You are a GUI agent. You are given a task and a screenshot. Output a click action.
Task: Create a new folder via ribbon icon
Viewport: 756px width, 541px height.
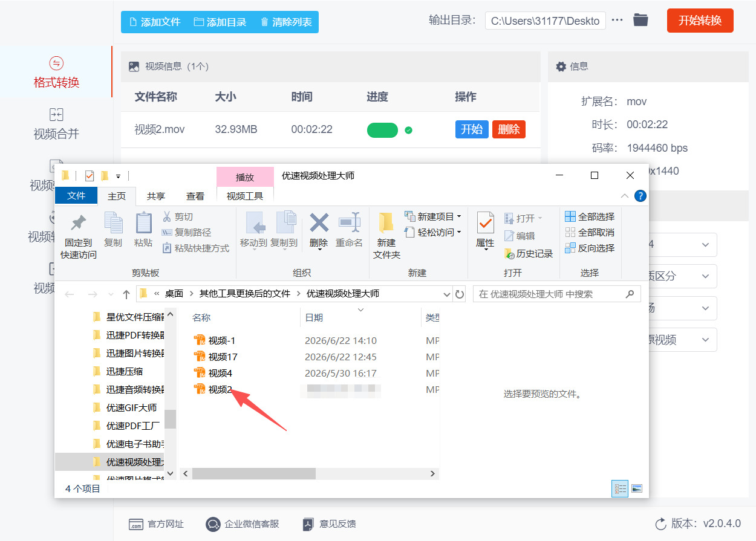pos(386,223)
